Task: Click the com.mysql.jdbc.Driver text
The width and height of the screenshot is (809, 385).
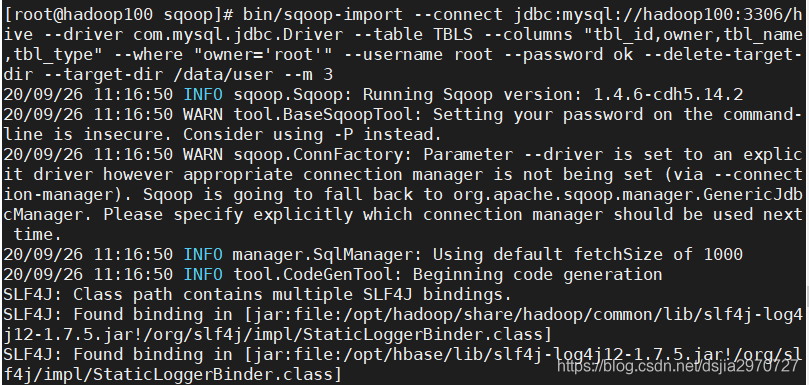Action: tap(238, 35)
